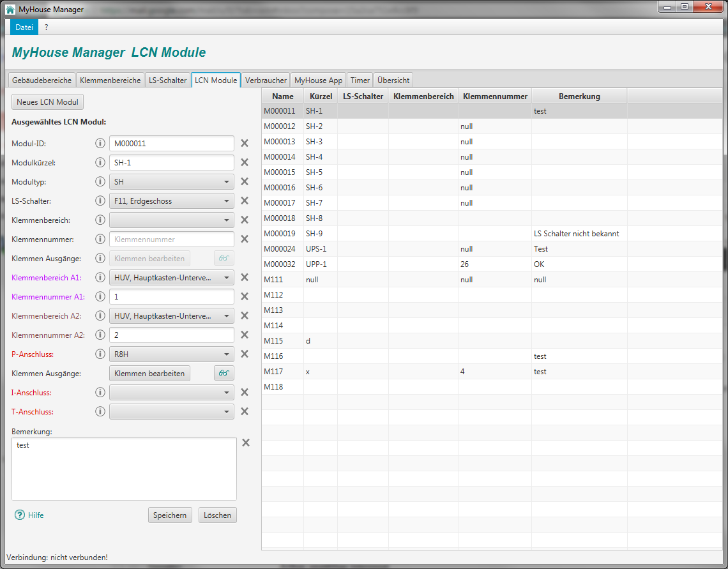Click the active glasses icon below P-Anschluss
The height and width of the screenshot is (569, 728).
pos(224,374)
